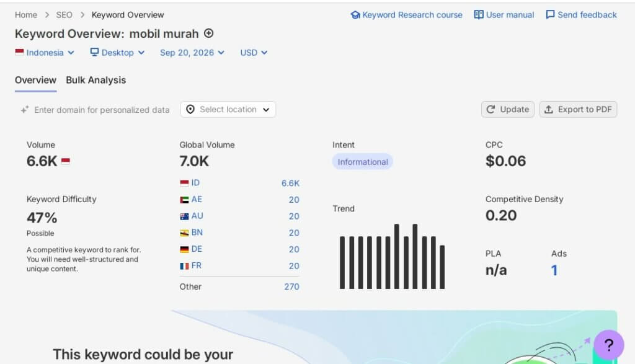
Task: Click the Indonesia flag next to Volume 6.6K
Action: (66, 161)
